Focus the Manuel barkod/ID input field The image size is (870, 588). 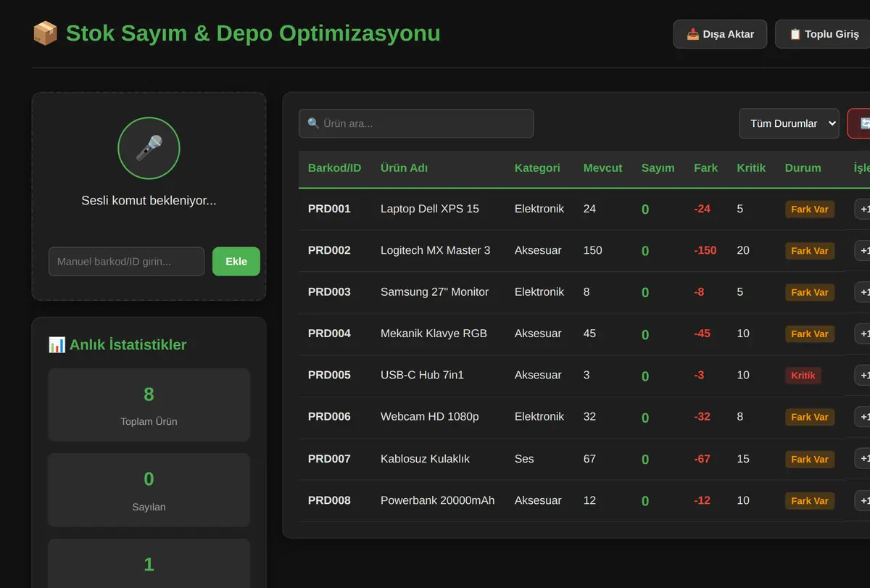pyautogui.click(x=126, y=262)
